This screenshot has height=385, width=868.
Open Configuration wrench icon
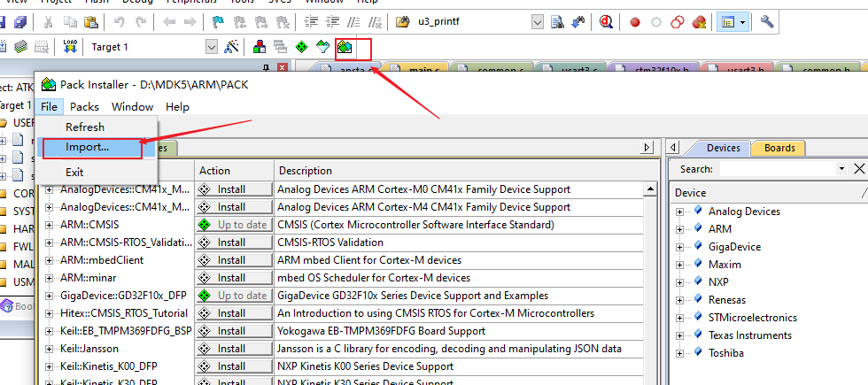click(x=767, y=22)
